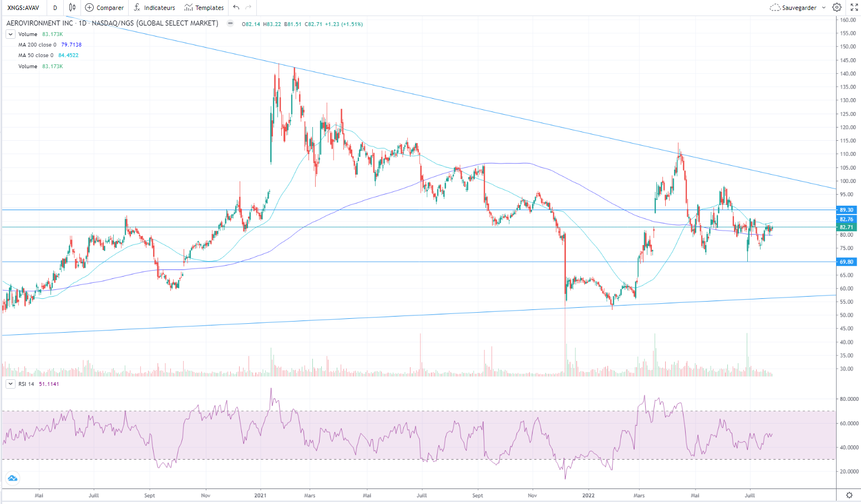Collapse the Volume indicator legend
The height and width of the screenshot is (504, 861).
tap(10, 34)
